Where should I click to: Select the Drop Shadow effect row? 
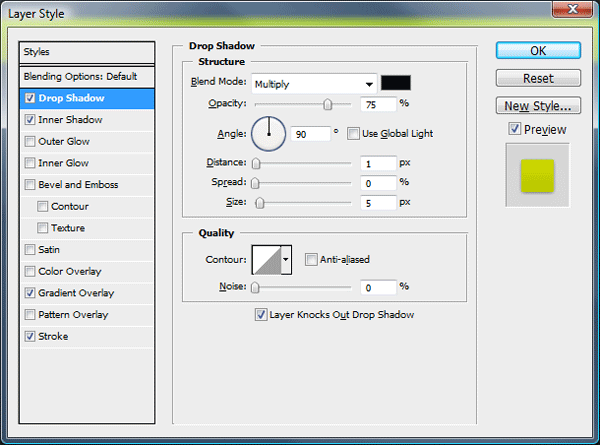pyautogui.click(x=87, y=98)
